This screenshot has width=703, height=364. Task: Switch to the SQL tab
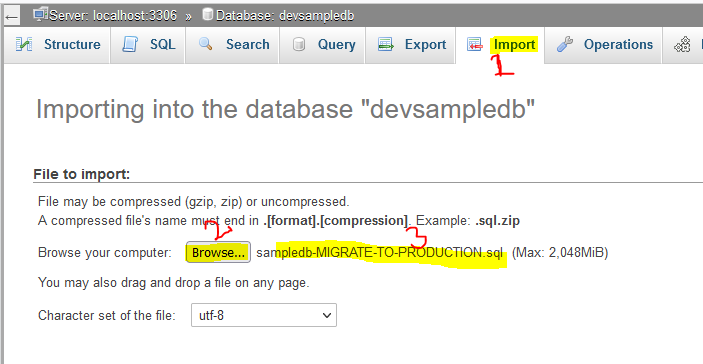pos(148,45)
